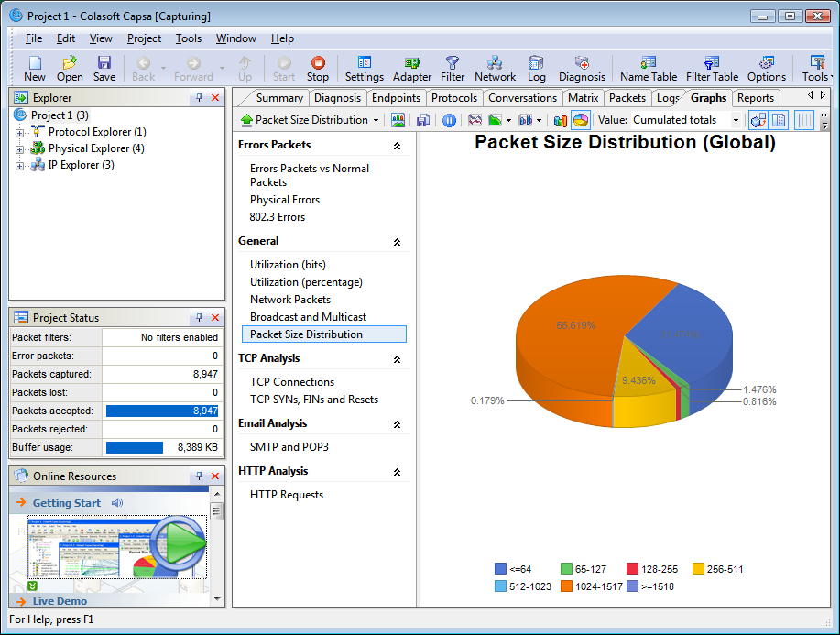Viewport: 840px width, 635px height.
Task: Open the Value Cumulated totals dropdown
Action: tap(736, 120)
